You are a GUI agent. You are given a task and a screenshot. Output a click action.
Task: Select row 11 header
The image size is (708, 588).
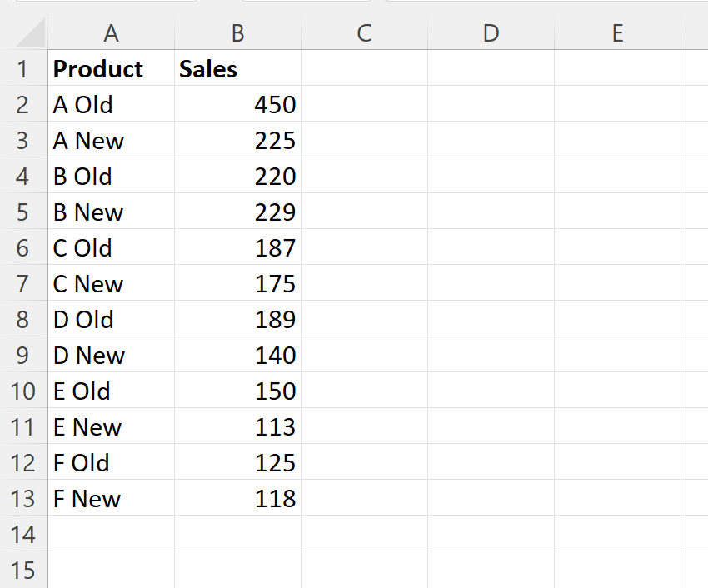point(23,426)
